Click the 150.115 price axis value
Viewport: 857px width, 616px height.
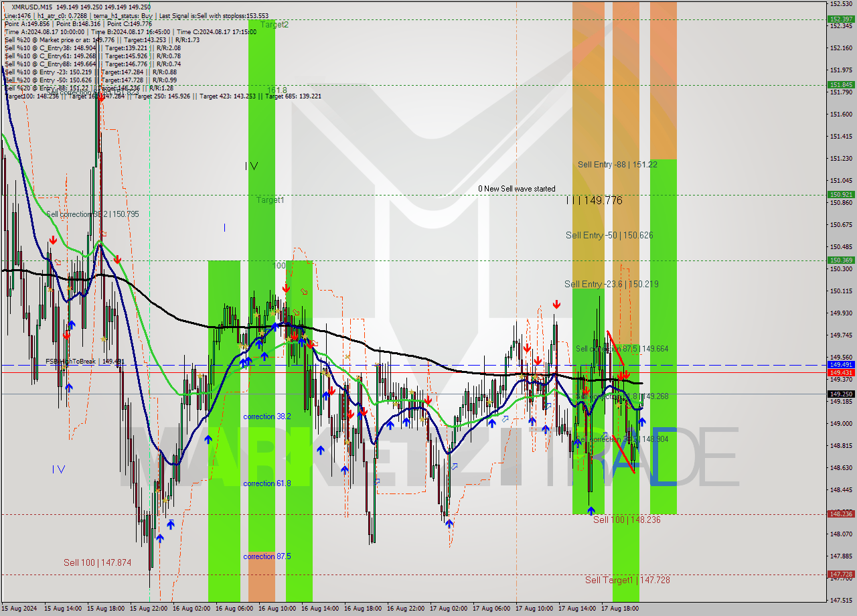click(840, 291)
